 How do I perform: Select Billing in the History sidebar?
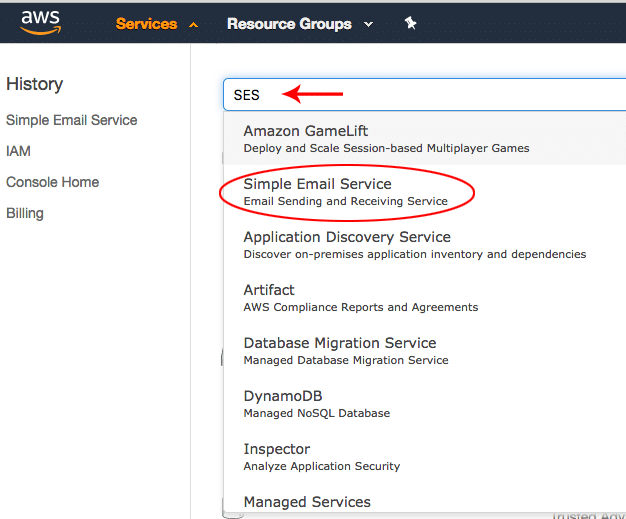click(24, 213)
